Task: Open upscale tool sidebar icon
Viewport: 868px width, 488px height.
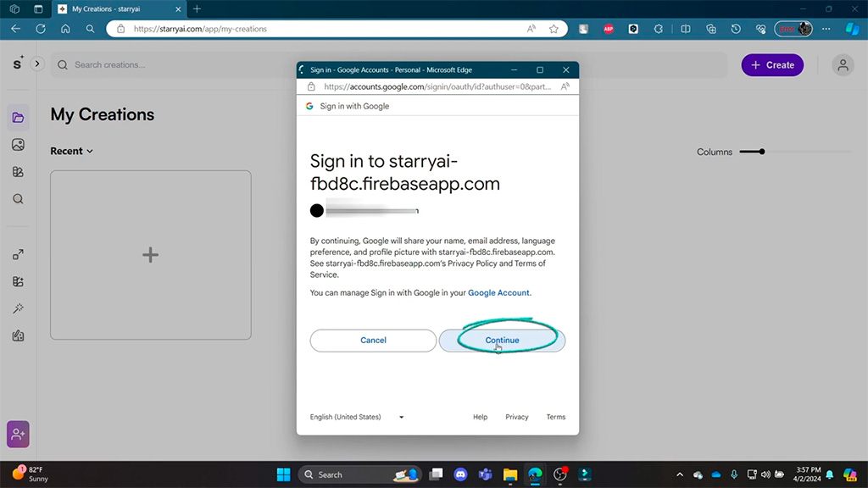Action: click(18, 254)
